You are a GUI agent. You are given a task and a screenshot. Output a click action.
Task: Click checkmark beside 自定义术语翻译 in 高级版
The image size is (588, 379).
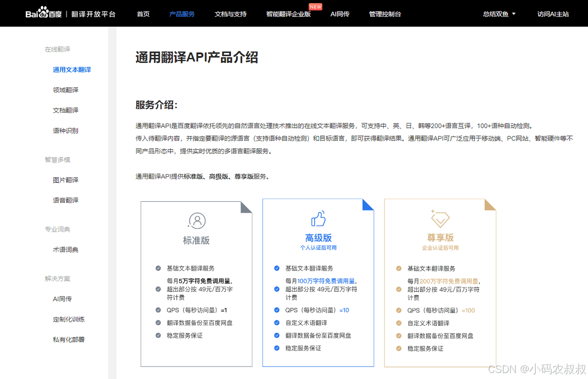point(277,323)
